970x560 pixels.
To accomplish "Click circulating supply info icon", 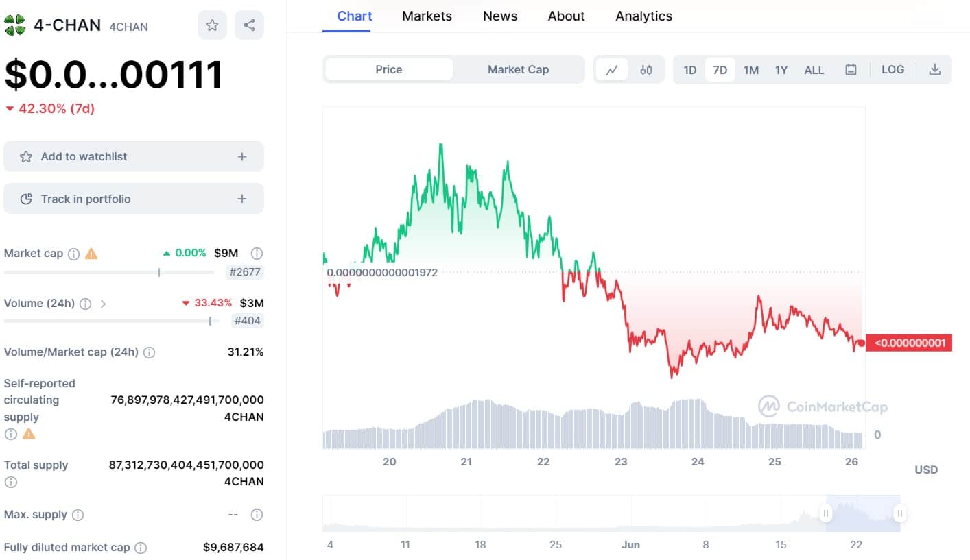I will (x=10, y=434).
